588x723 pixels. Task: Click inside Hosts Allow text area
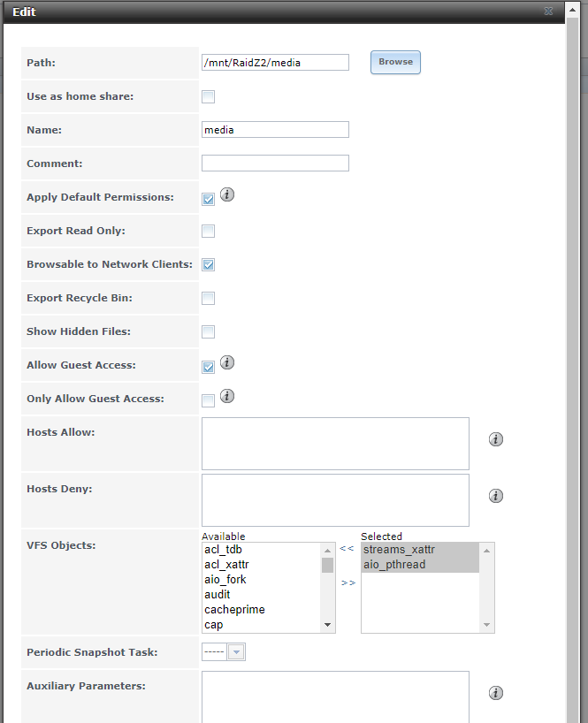click(335, 444)
